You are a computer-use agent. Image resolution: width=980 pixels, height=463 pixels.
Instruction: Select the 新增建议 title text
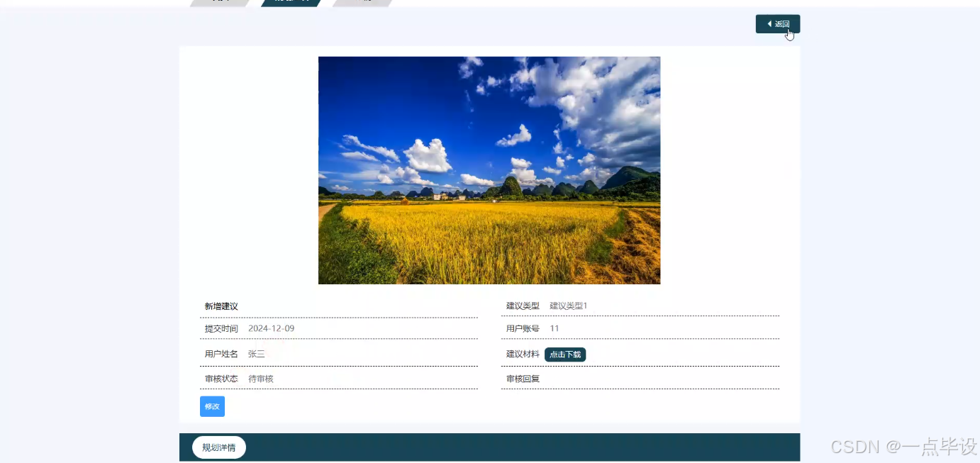coord(221,306)
